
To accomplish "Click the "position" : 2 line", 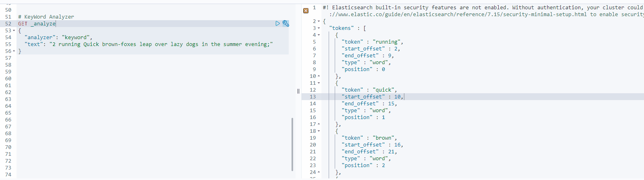I will tap(363, 165).
